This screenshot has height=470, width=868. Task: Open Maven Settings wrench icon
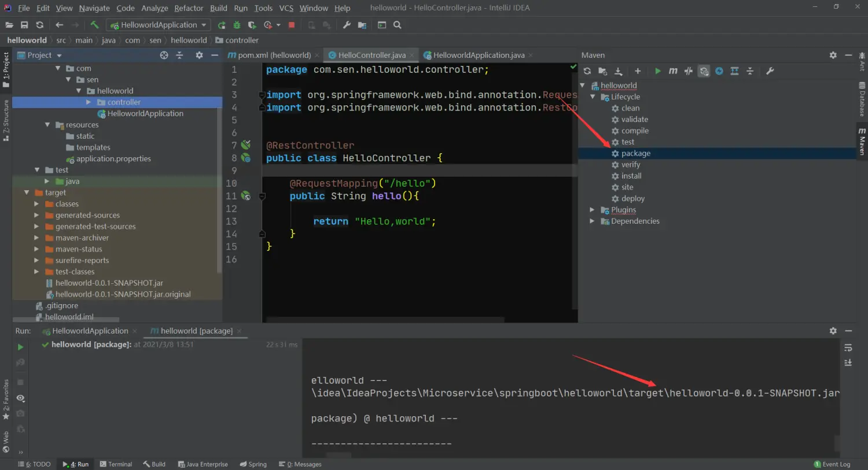click(x=770, y=71)
